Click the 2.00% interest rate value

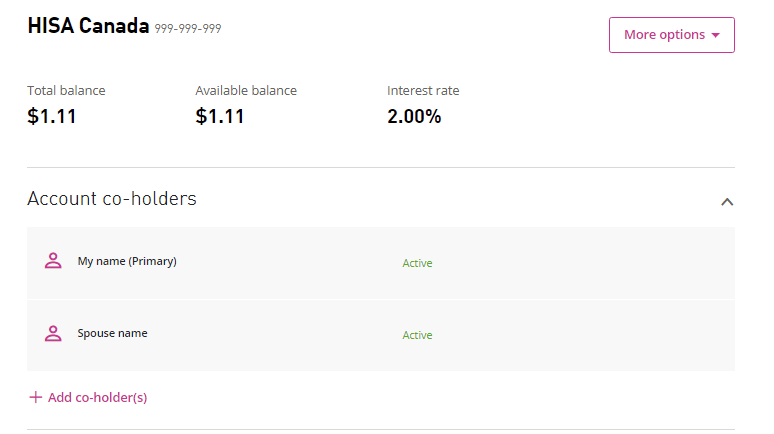click(x=414, y=116)
